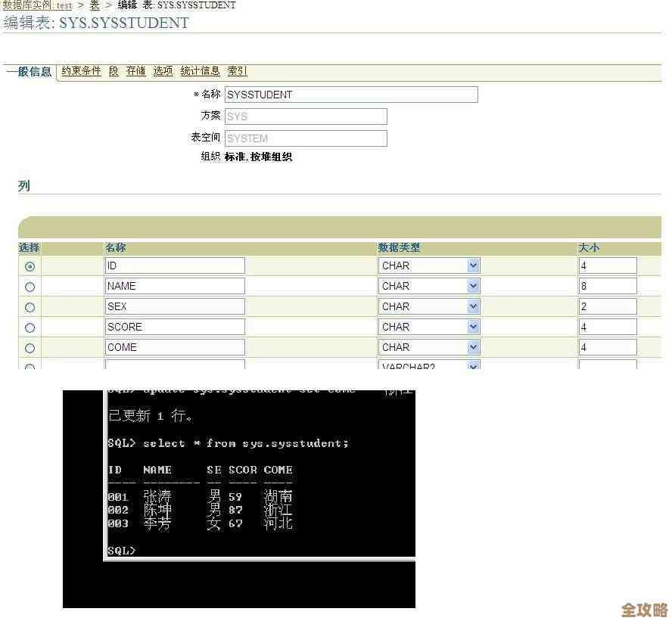Click the table name field SYSSTUDENT
The width and height of the screenshot is (672, 624).
(x=351, y=95)
